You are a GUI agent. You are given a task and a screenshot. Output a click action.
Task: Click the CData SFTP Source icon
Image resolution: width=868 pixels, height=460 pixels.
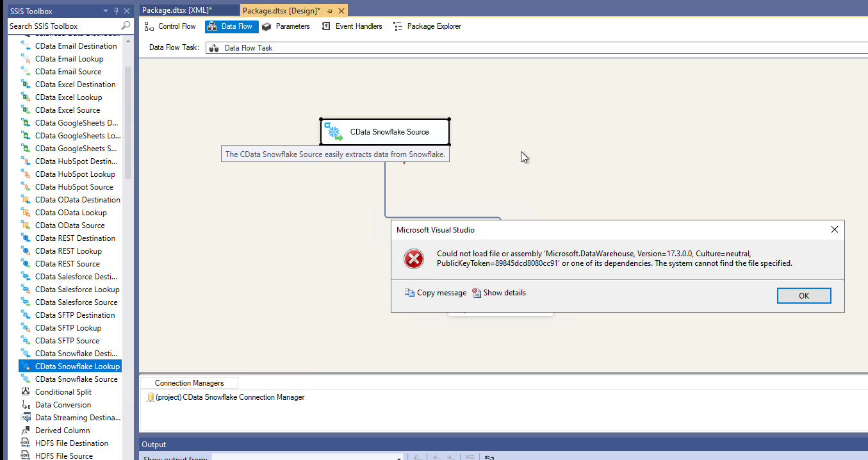click(26, 341)
